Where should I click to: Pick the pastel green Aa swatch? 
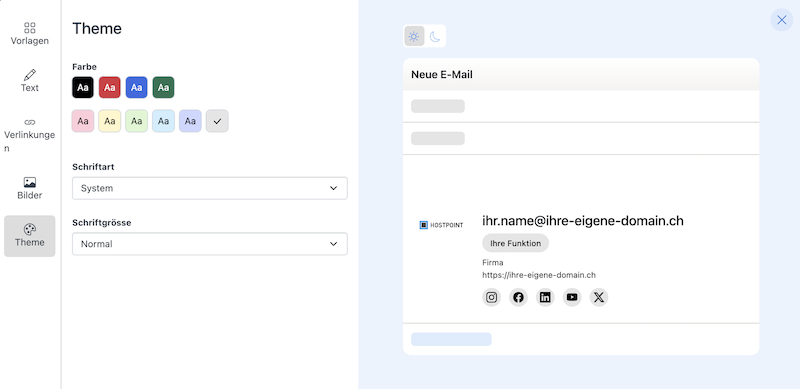pyautogui.click(x=136, y=121)
